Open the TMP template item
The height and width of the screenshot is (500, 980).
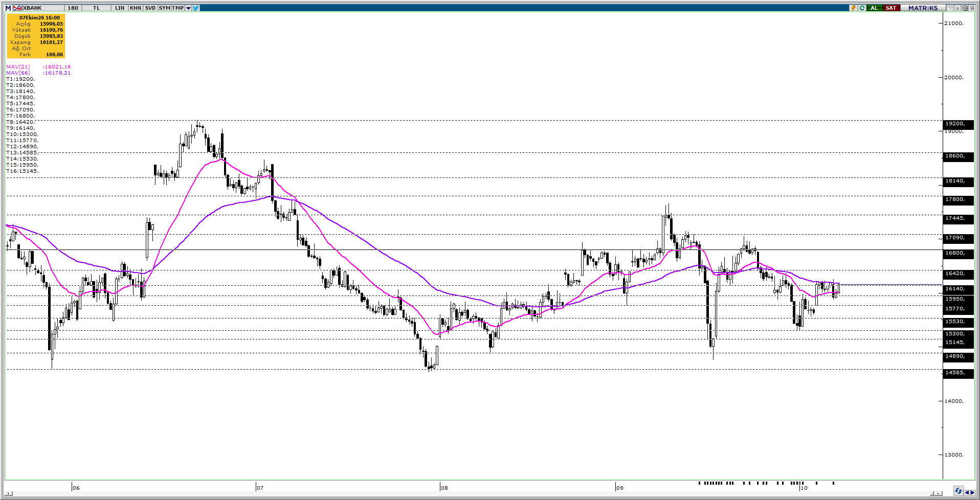[178, 8]
